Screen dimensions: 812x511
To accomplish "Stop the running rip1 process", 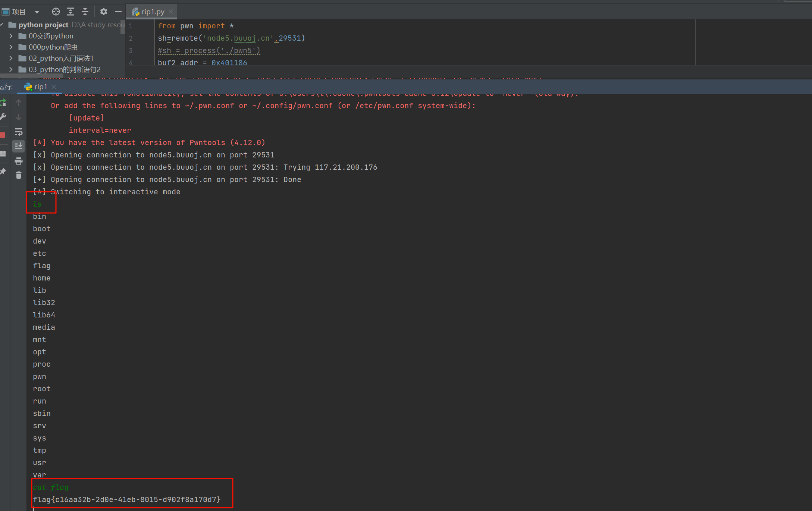I will [x=3, y=135].
